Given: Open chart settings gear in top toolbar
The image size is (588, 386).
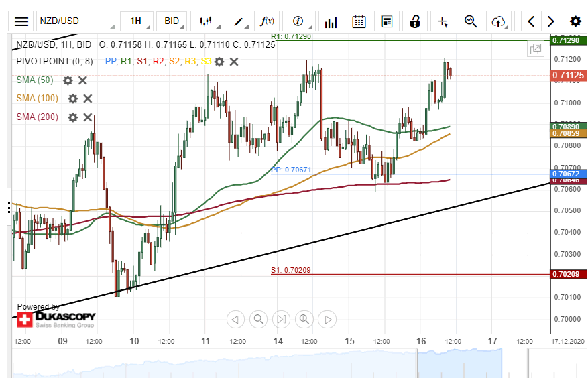Looking at the screenshot, I should 575,21.
